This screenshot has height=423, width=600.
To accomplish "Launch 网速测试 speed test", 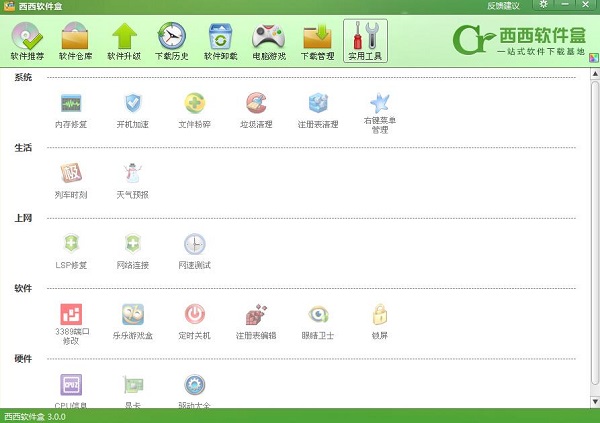I will pos(195,252).
